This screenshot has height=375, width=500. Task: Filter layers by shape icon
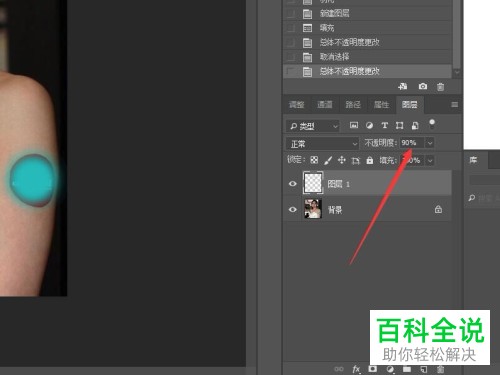pos(399,125)
